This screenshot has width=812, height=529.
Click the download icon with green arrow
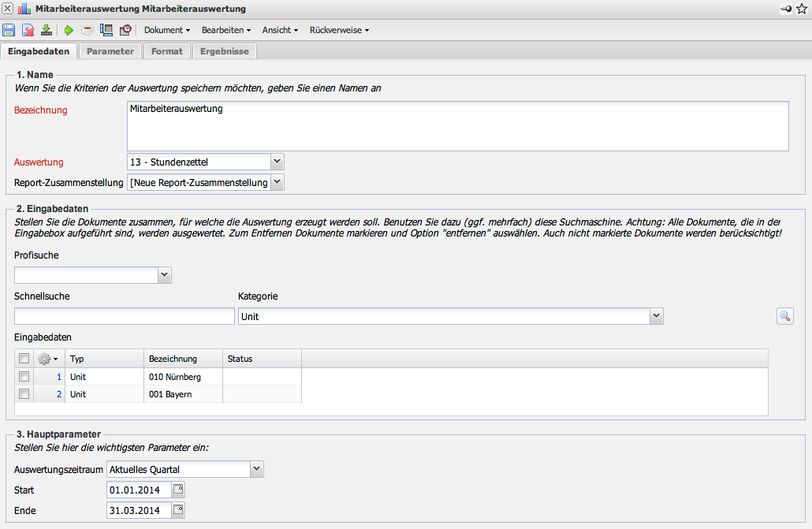coord(47,30)
